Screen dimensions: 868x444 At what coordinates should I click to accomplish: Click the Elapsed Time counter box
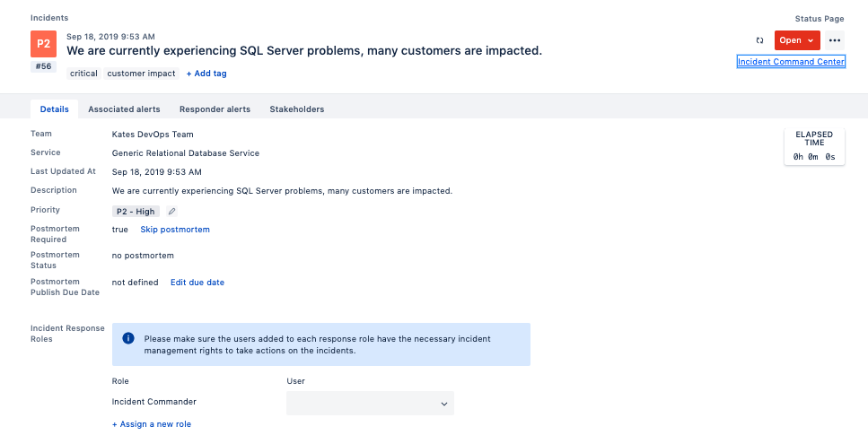[814, 147]
